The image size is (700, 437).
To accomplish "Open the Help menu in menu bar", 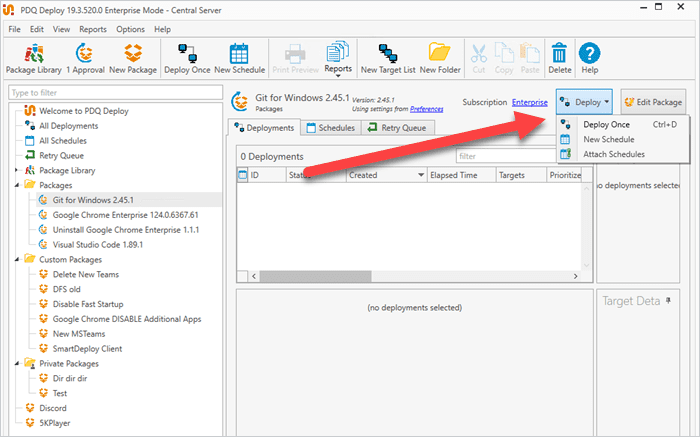I will [162, 29].
